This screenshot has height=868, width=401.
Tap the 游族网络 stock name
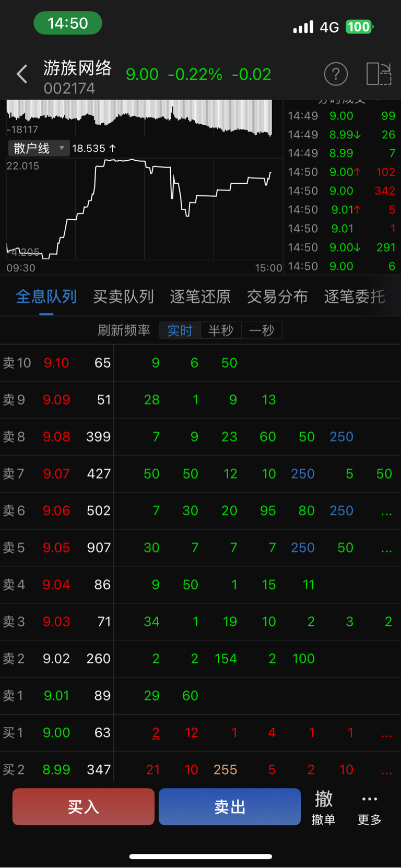pyautogui.click(x=77, y=68)
